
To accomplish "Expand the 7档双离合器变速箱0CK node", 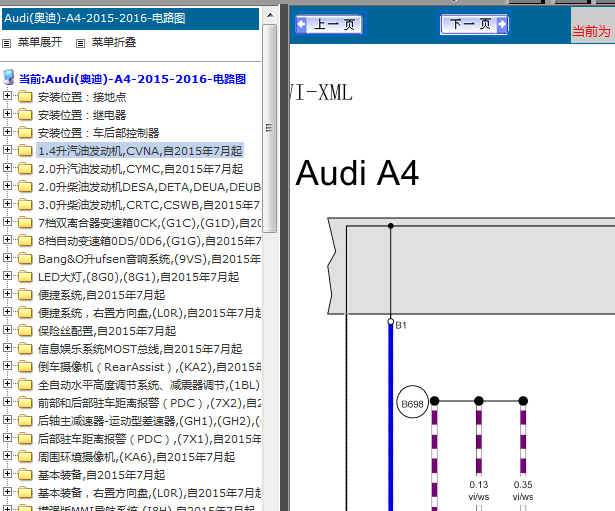I will (7, 222).
